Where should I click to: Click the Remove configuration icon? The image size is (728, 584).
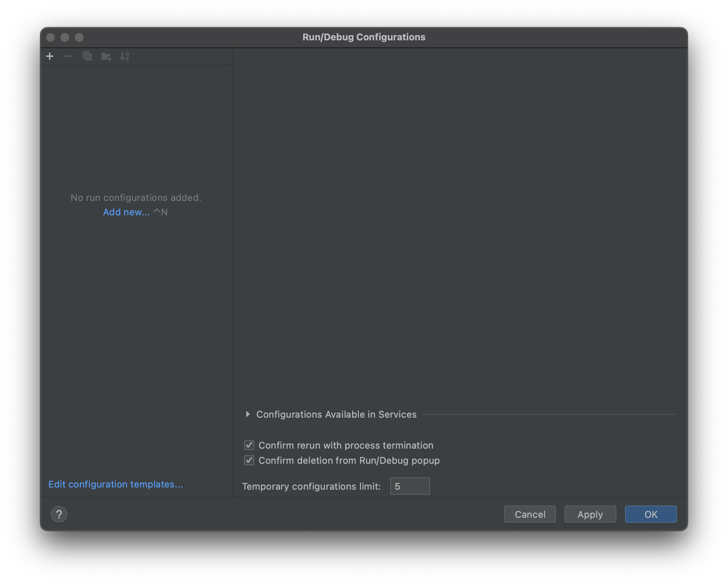click(x=68, y=56)
